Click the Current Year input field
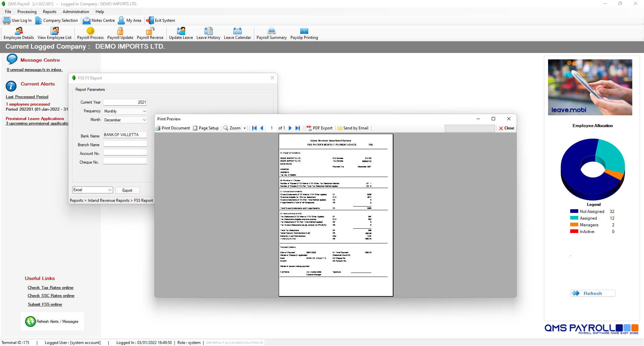Image resolution: width=644 pixels, height=346 pixels. coord(125,102)
